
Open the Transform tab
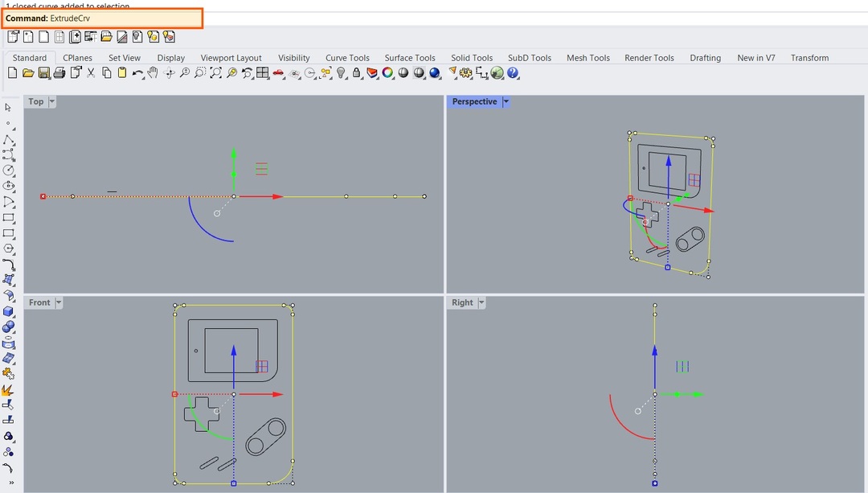810,58
